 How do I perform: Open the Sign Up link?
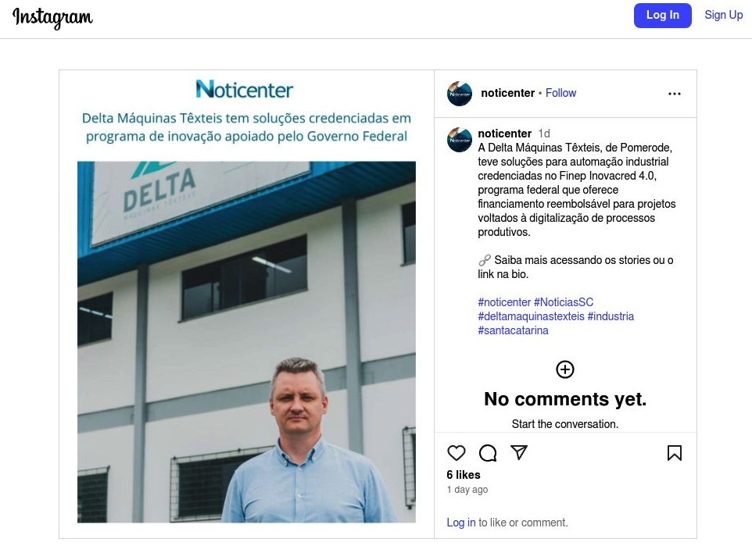pyautogui.click(x=723, y=15)
